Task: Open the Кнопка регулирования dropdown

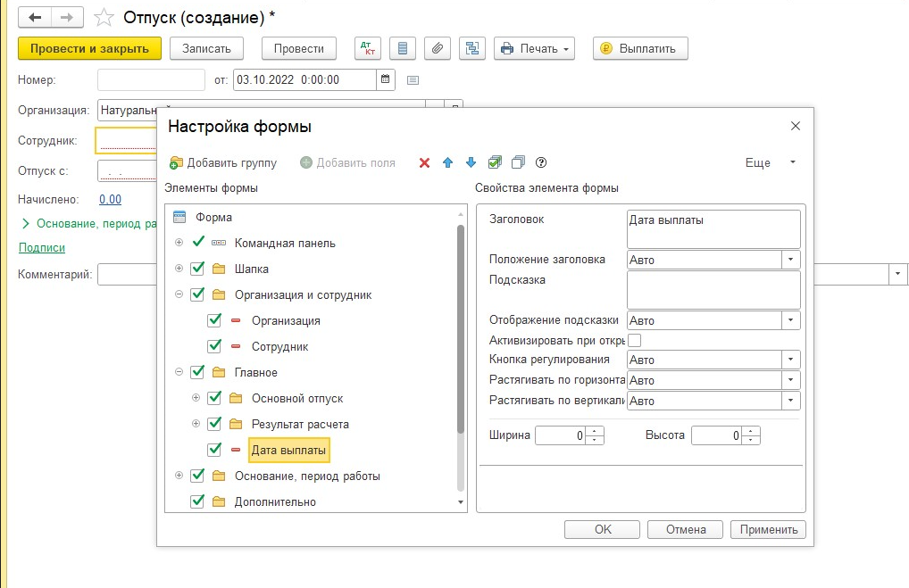Action: (x=791, y=360)
